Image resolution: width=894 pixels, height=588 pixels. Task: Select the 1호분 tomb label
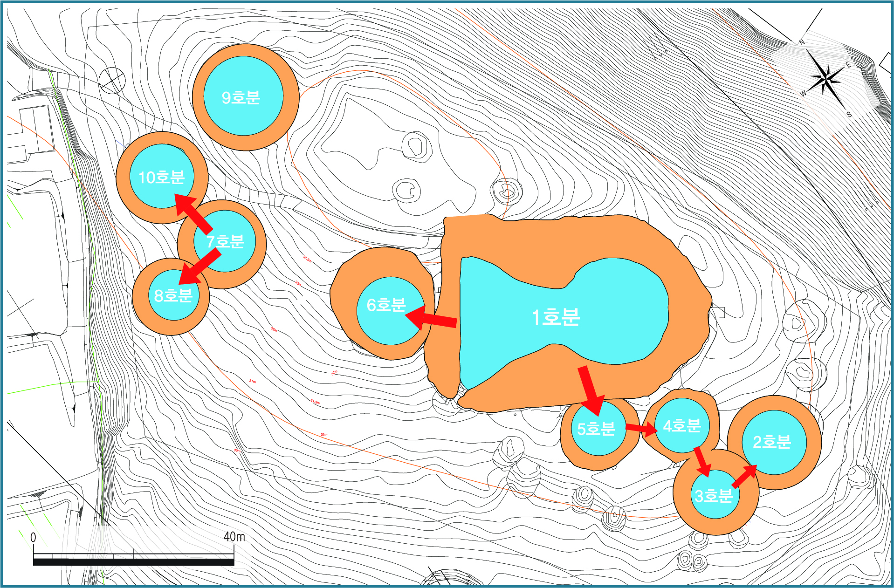point(556,317)
